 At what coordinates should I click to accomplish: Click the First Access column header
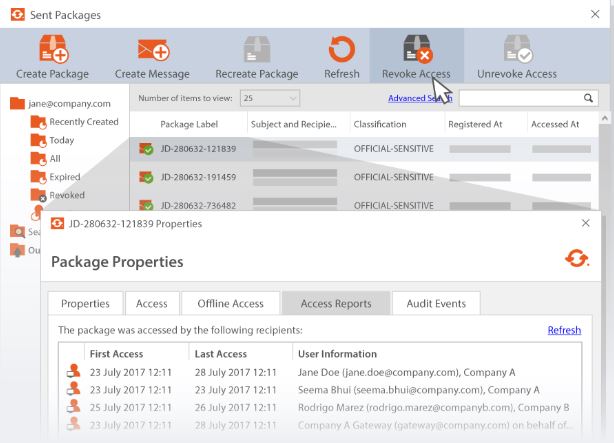click(x=116, y=354)
